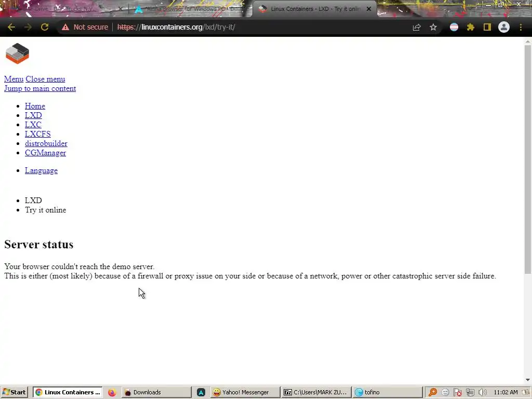The width and height of the screenshot is (532, 399).
Task: Click the share page icon in address bar
Action: pos(417,27)
